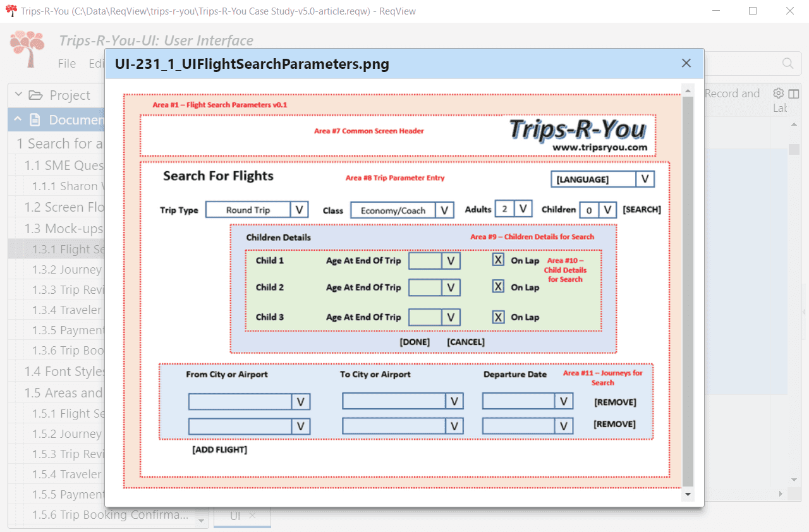Screen dimensions: 809x532
Task: Open table settings gear icon
Action: (x=779, y=94)
